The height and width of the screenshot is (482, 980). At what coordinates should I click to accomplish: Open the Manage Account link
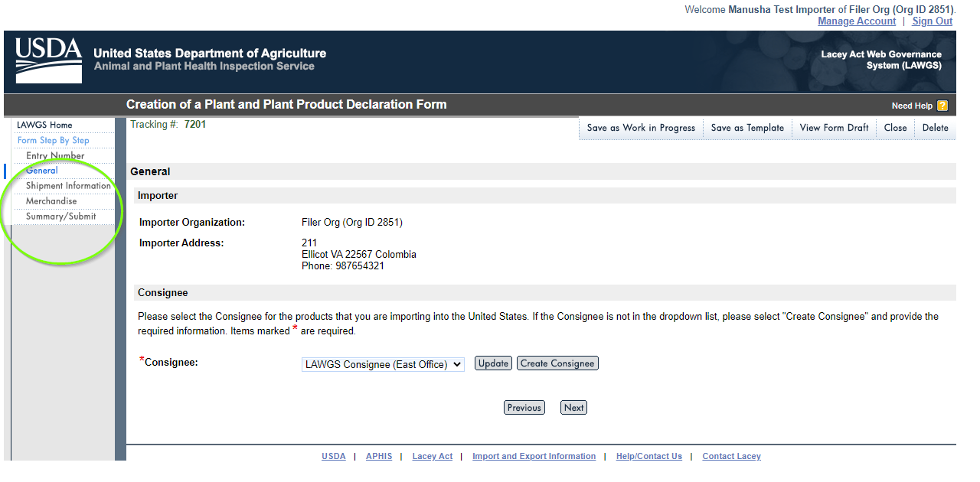tap(856, 21)
